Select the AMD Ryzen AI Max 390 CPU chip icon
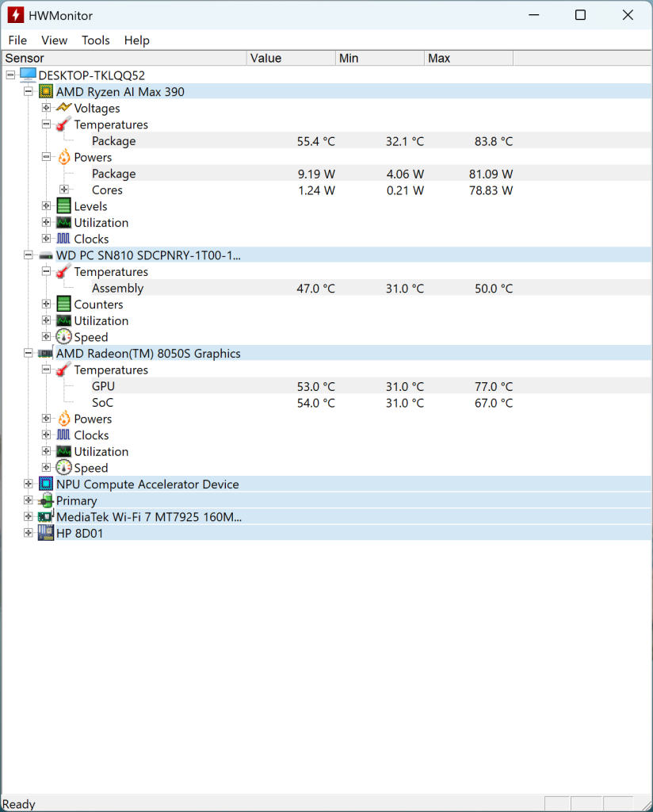Screen dimensions: 653x812 (x=46, y=92)
